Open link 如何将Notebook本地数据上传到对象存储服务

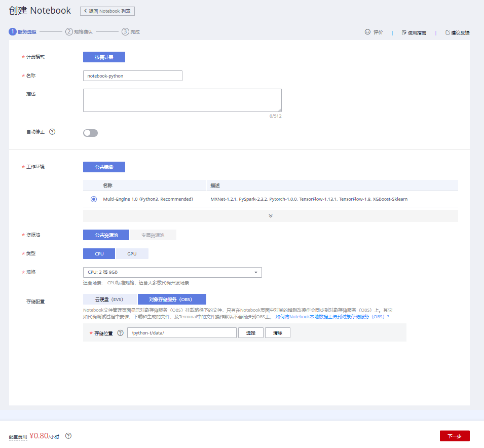pos(332,316)
